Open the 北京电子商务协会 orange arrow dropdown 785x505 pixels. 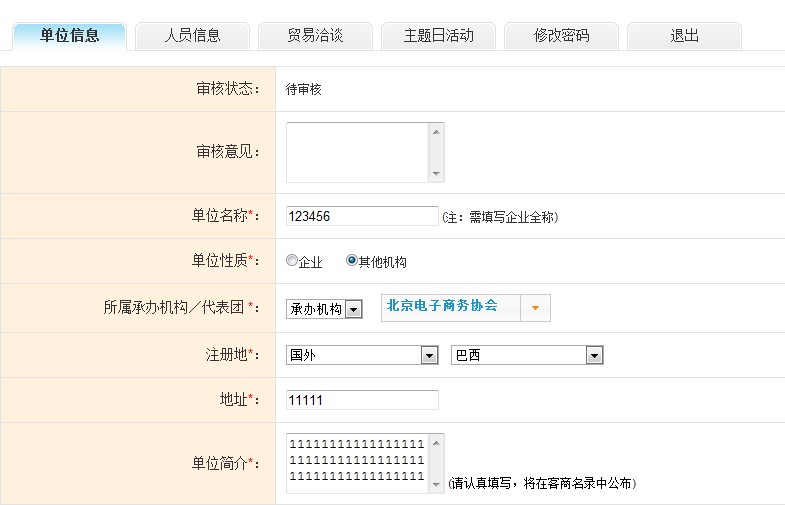point(535,308)
